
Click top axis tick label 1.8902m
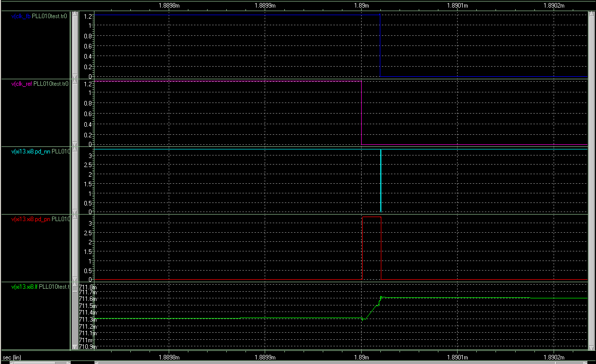554,6
